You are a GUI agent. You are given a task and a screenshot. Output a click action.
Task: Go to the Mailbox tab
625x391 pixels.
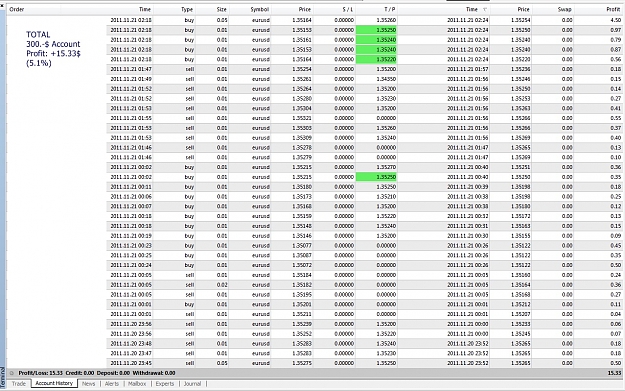click(x=137, y=384)
